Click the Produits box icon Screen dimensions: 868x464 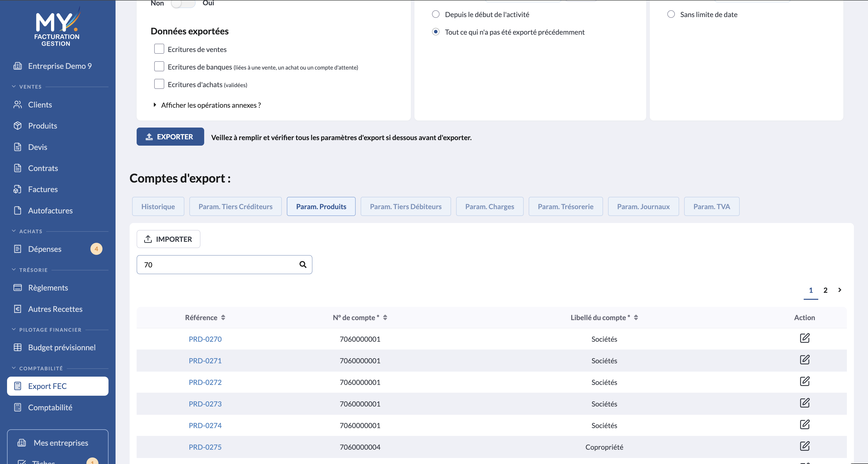click(18, 126)
